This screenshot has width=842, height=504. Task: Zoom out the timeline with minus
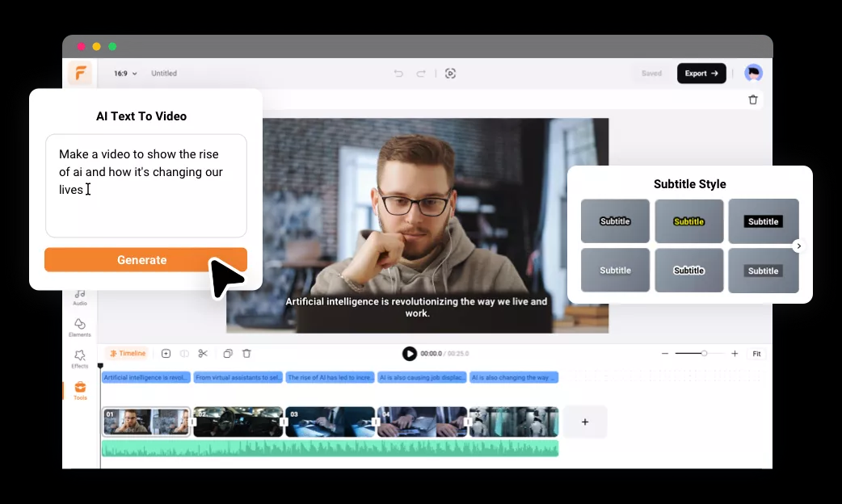pos(665,353)
